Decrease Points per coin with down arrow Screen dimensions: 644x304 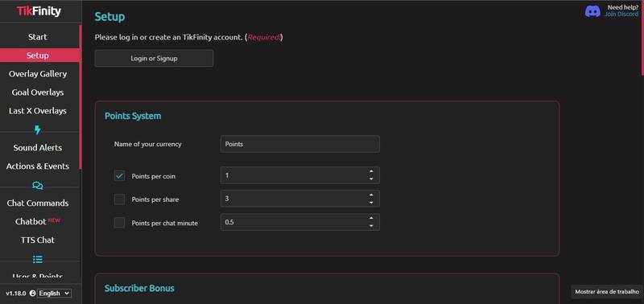pyautogui.click(x=371, y=179)
